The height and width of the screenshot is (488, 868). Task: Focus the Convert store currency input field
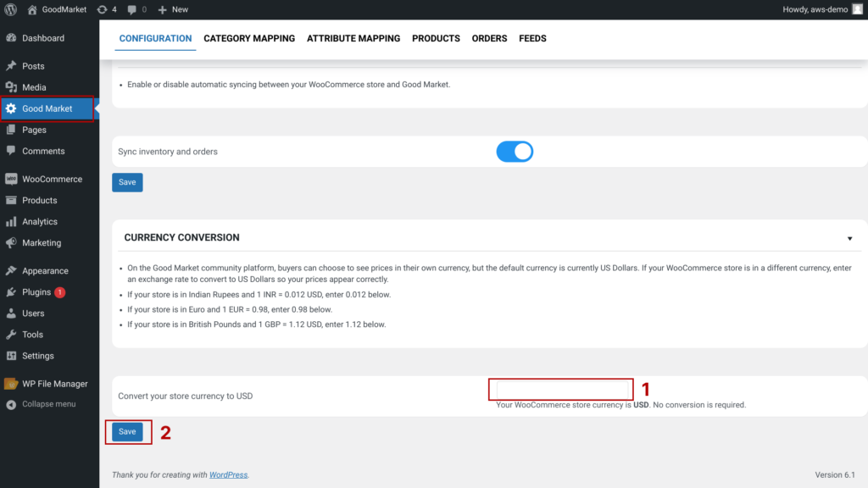[560, 390]
